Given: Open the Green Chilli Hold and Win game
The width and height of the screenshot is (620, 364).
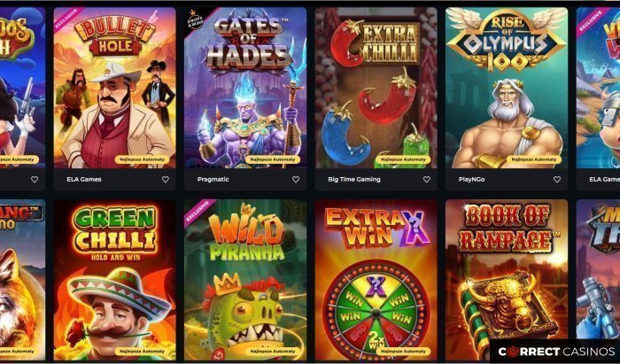Looking at the screenshot, I should point(114,280).
